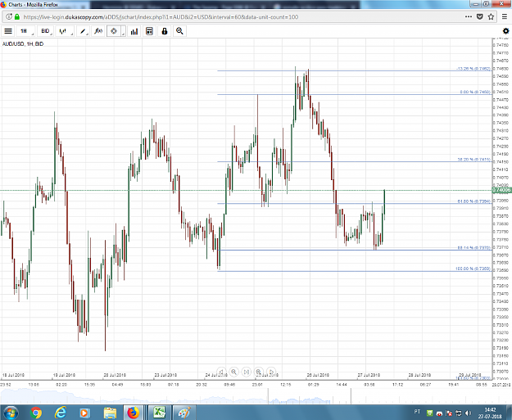Click the green grid tray icon
Viewport: 512px width, 420px height.
(430, 413)
